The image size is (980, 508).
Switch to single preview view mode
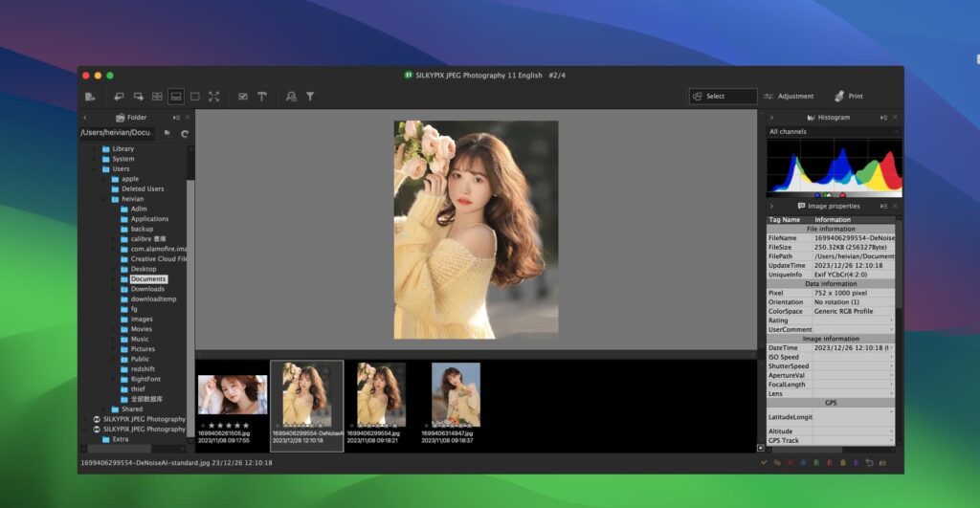(x=195, y=97)
